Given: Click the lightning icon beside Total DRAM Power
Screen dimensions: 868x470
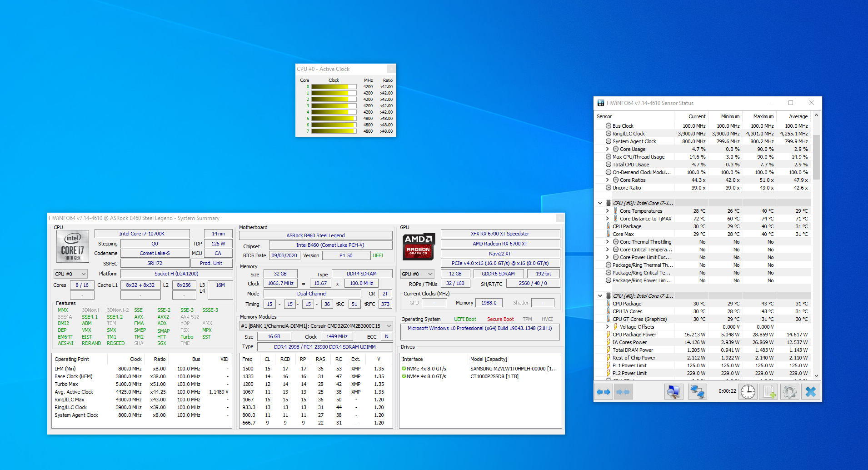Looking at the screenshot, I should click(609, 350).
